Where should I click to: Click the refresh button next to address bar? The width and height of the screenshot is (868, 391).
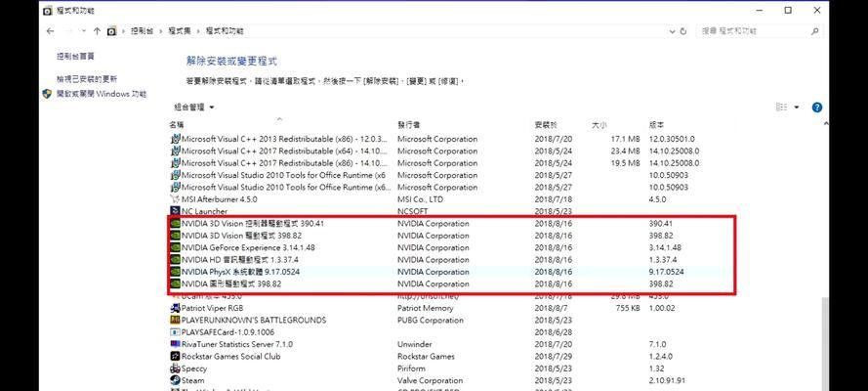point(683,31)
